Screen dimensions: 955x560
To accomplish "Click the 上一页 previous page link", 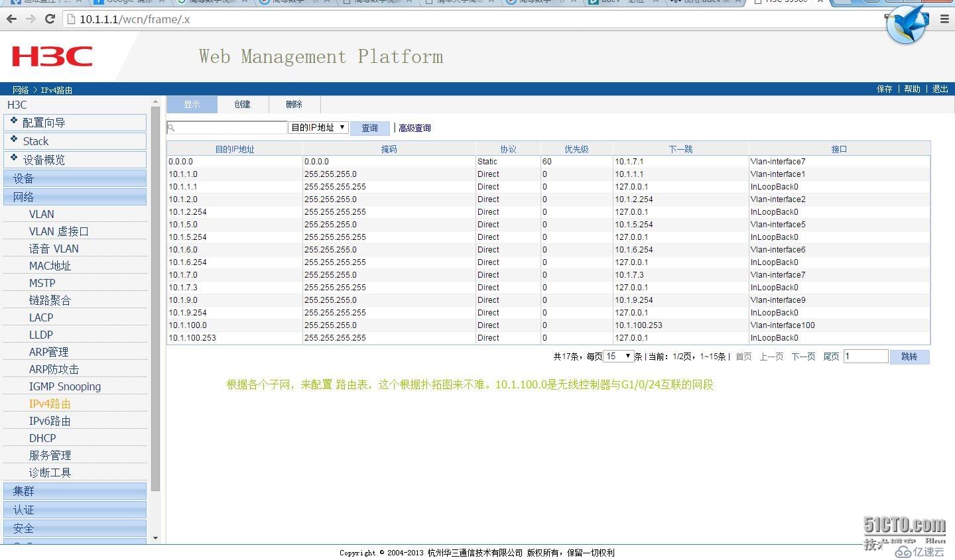I will 771,357.
